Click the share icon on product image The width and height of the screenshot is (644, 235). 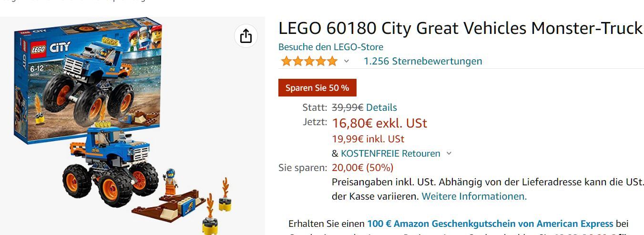coord(246,36)
